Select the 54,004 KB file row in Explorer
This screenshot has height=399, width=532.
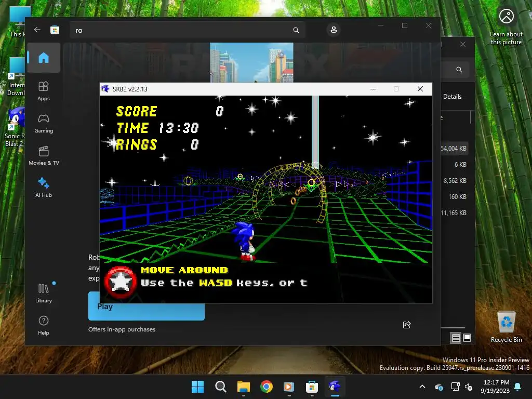click(454, 148)
